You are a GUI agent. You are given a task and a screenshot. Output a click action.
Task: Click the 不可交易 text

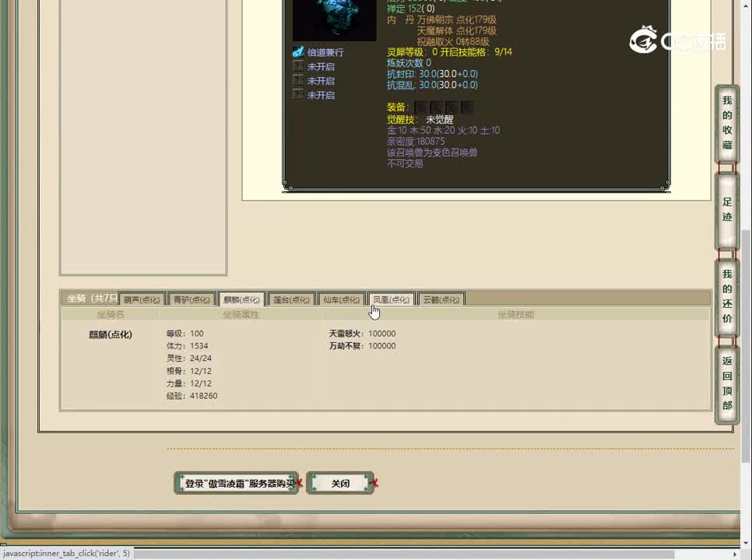[x=405, y=163]
